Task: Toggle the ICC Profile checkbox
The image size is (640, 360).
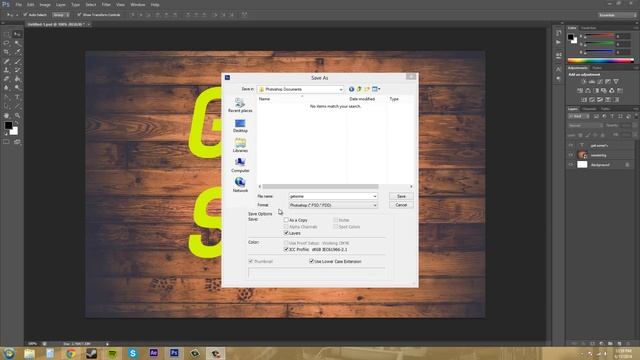Action: (x=286, y=249)
